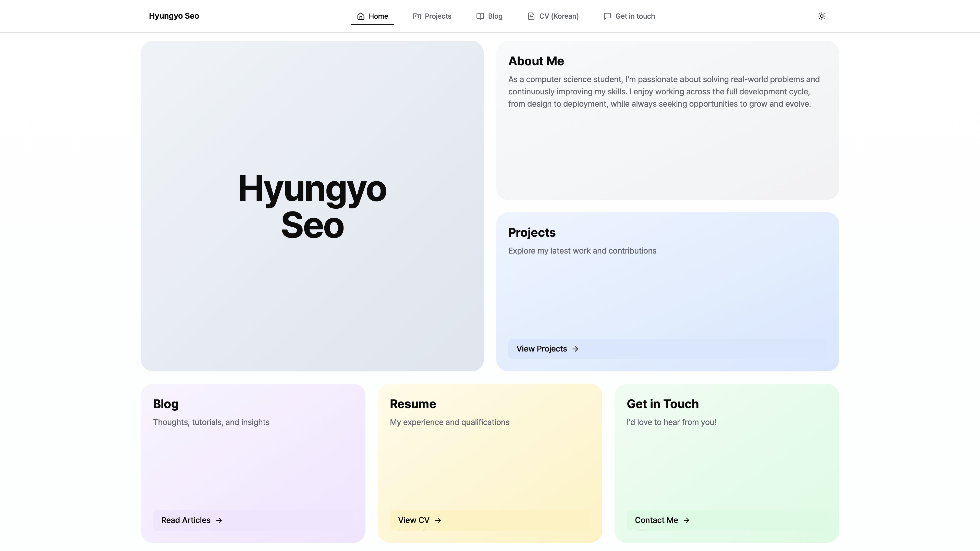Image resolution: width=980 pixels, height=551 pixels.
Task: Click the folder icon next to Projects
Action: [417, 16]
